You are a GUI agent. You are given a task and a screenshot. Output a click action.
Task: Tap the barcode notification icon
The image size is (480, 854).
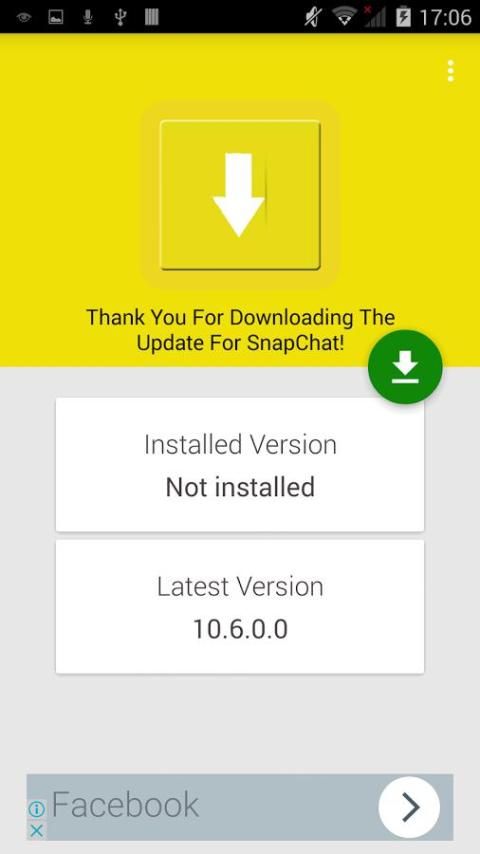point(151,17)
